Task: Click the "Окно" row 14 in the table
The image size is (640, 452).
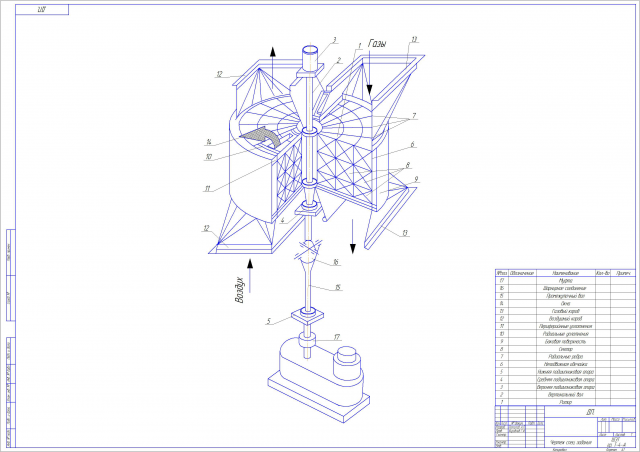Action: pyautogui.click(x=565, y=303)
